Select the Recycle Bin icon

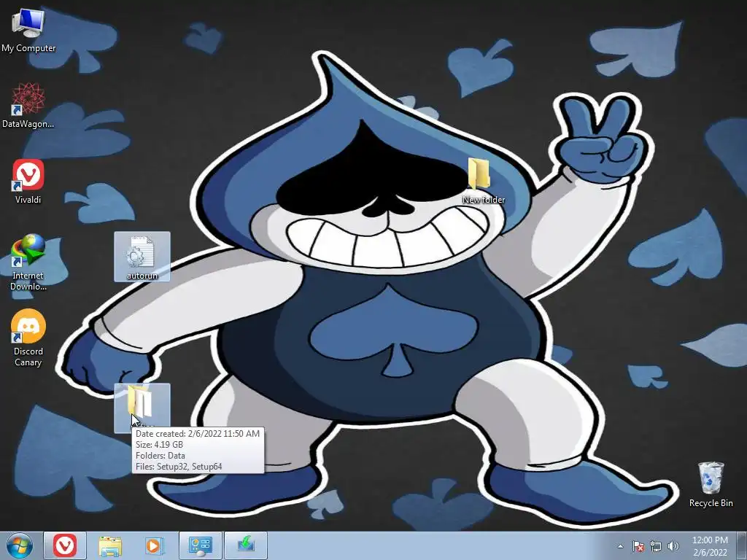(x=711, y=484)
